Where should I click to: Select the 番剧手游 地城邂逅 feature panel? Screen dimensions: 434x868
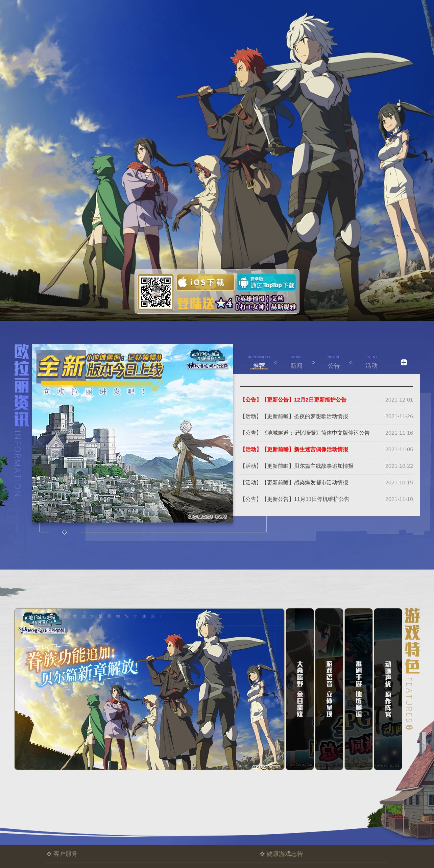coord(359,689)
